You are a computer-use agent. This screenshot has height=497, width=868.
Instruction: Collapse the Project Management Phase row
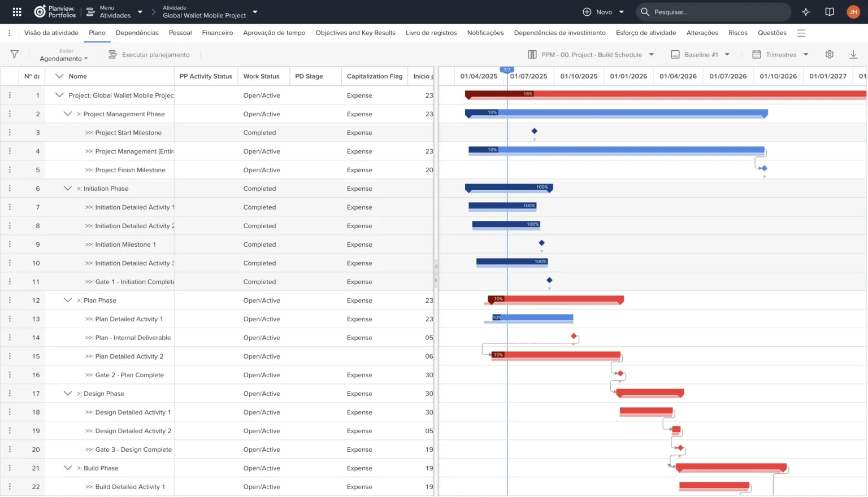pos(68,114)
